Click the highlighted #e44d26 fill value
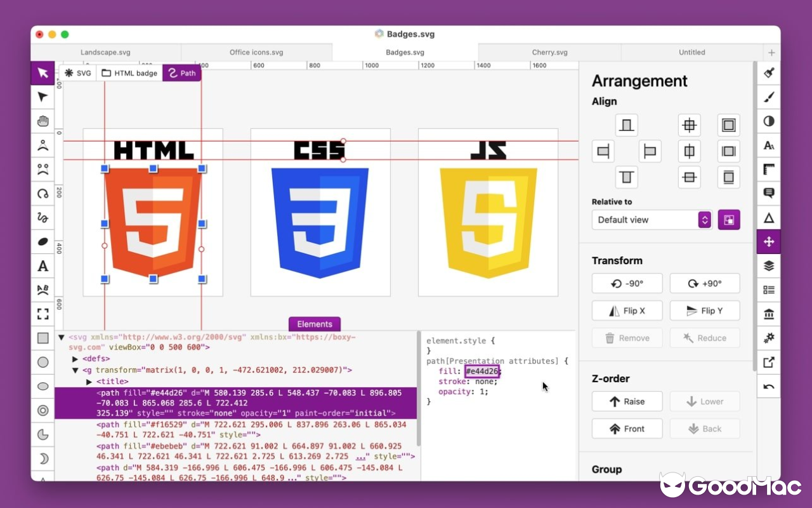This screenshot has width=812, height=508. 481,371
